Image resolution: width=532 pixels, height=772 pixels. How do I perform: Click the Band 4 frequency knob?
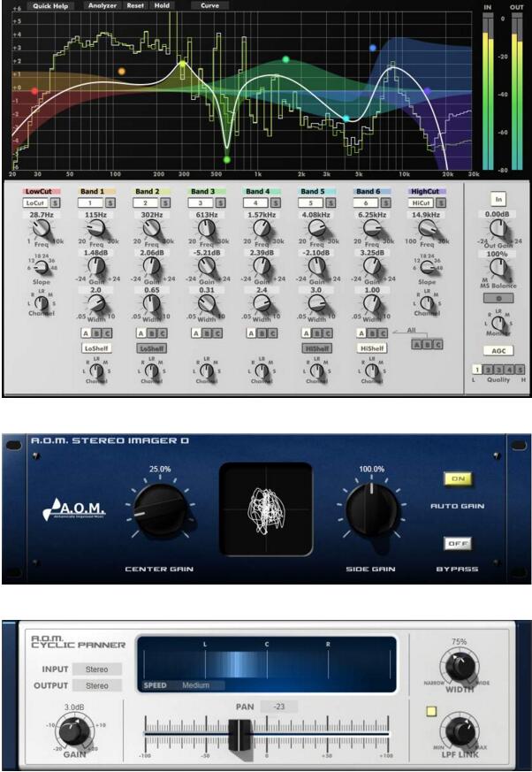click(262, 228)
